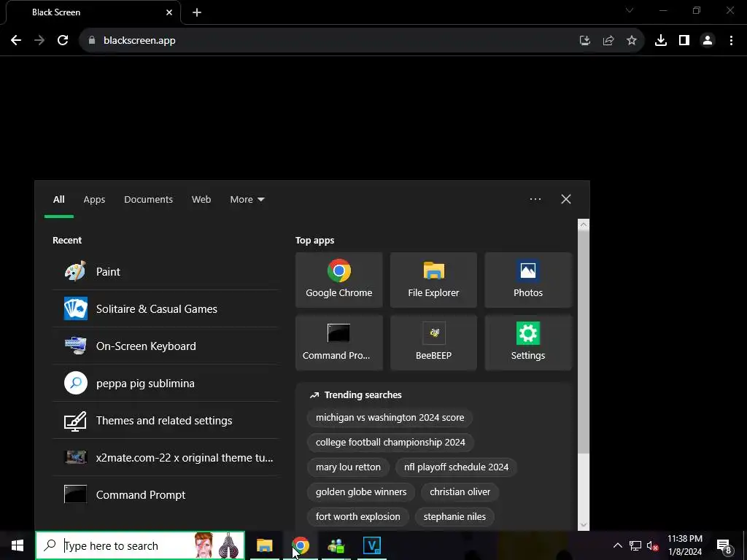Viewport: 747px width, 560px height.
Task: Click scrollbar up arrow in search panel
Action: 584,225
